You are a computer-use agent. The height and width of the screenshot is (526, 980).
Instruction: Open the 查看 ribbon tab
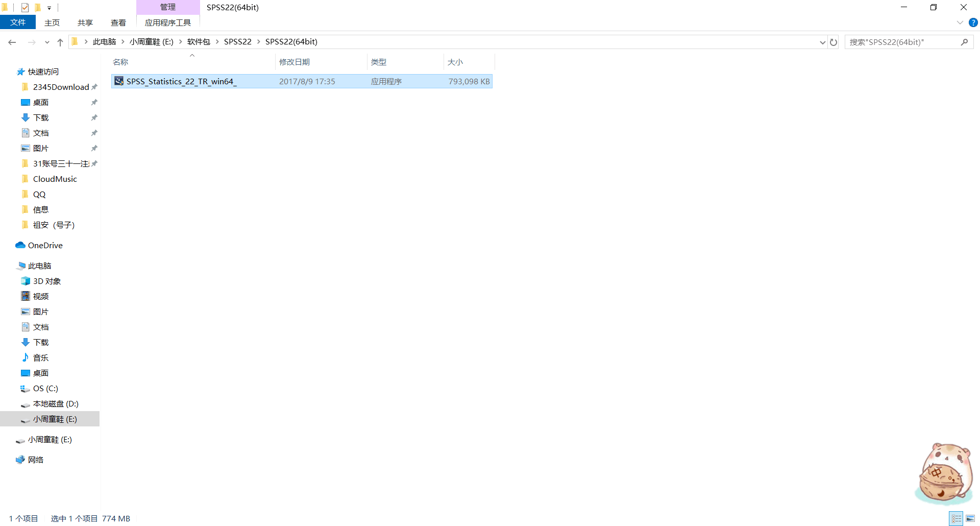coord(118,22)
